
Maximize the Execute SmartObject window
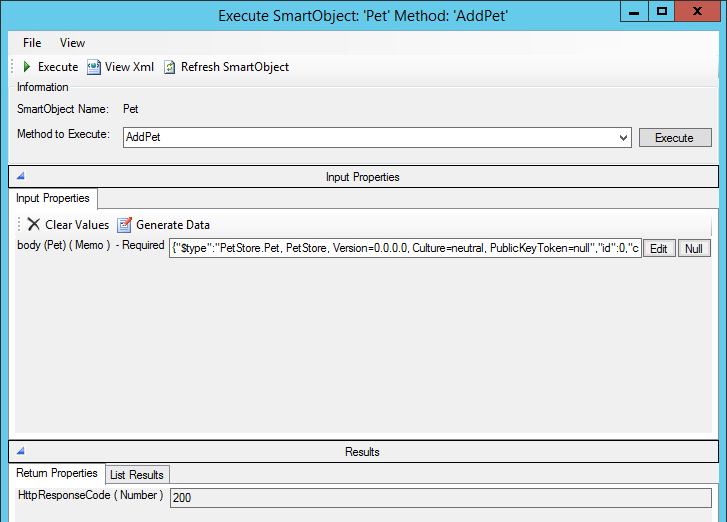point(662,11)
